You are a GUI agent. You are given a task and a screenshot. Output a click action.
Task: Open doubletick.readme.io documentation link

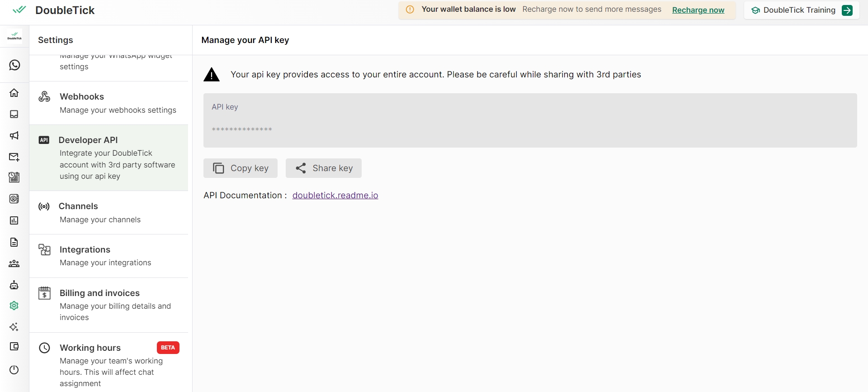[x=335, y=195]
